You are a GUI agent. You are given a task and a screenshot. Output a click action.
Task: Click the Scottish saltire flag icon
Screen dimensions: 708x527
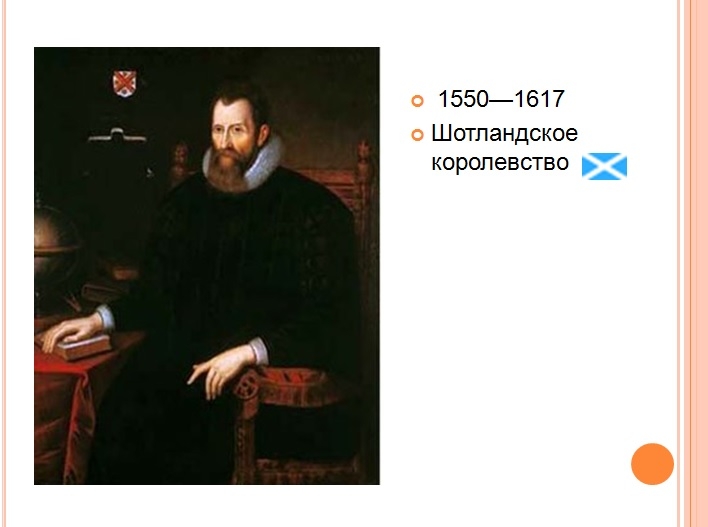tap(604, 166)
